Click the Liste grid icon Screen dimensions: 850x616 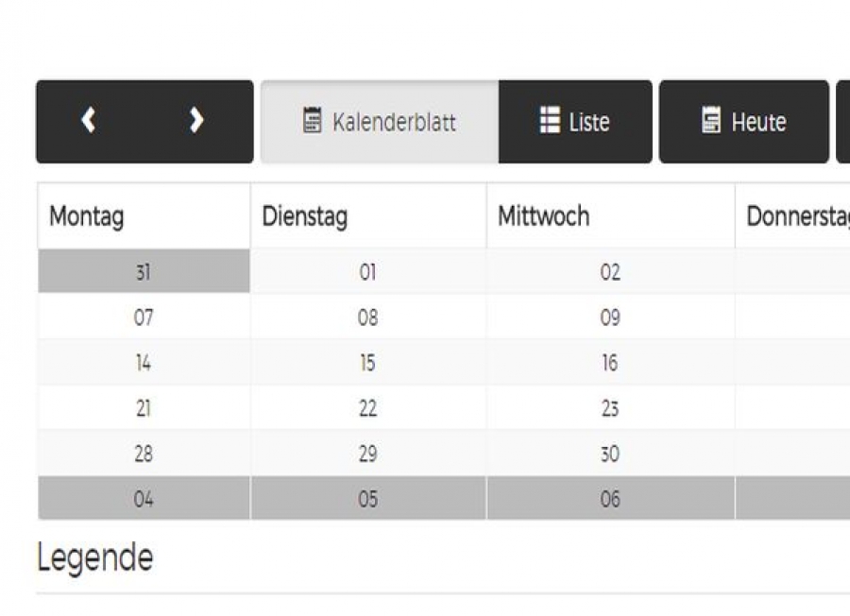click(x=550, y=121)
